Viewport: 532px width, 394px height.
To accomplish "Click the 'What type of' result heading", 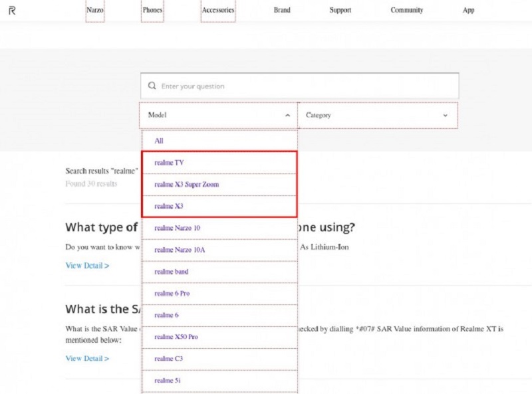I will 102,227.
